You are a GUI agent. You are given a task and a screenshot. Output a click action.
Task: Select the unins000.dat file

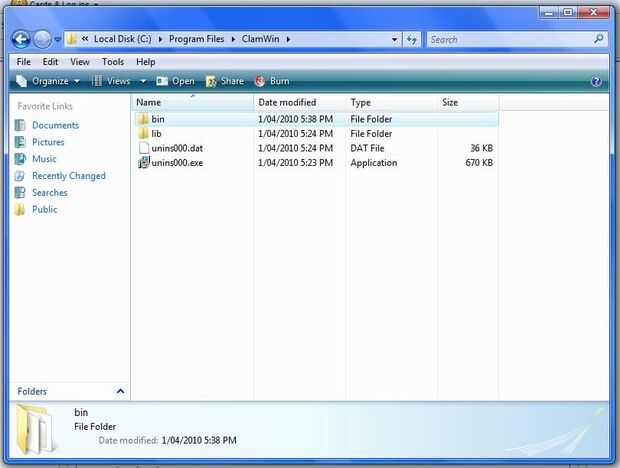click(x=177, y=148)
